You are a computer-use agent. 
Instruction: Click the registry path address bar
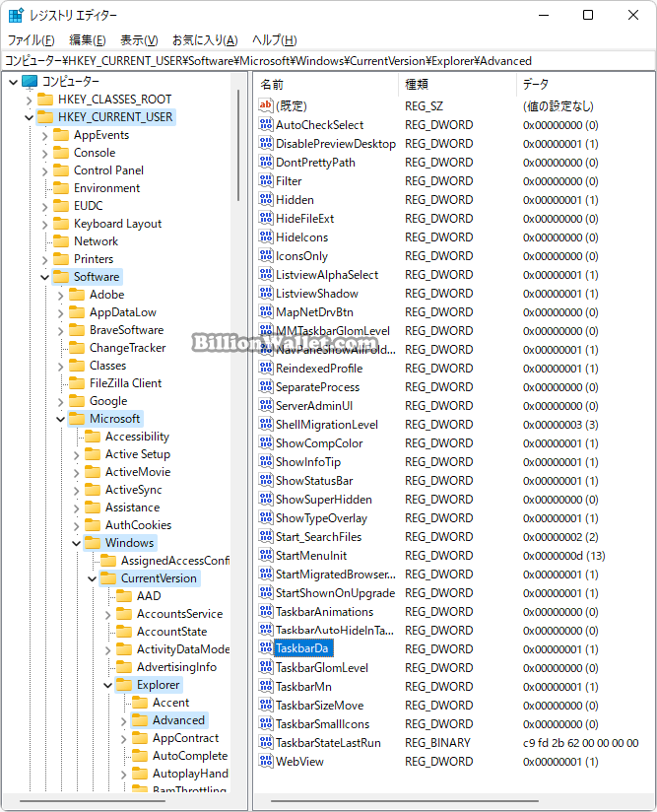coord(328,60)
